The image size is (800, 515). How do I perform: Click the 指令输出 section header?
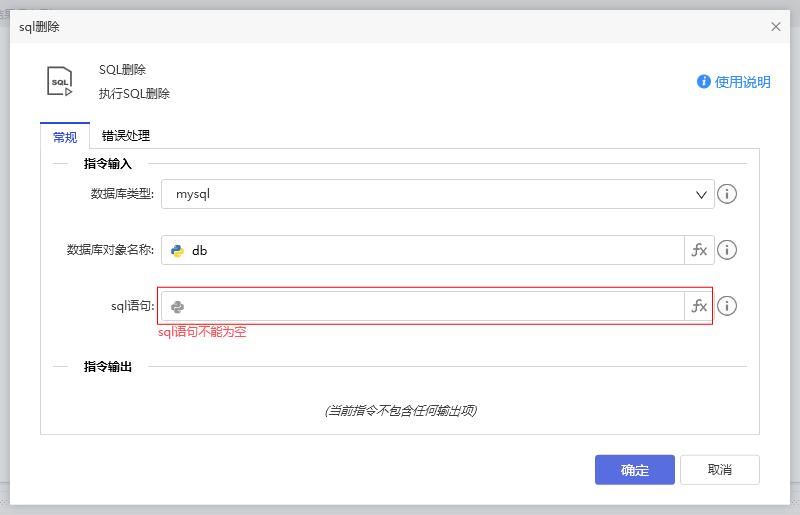click(x=107, y=367)
